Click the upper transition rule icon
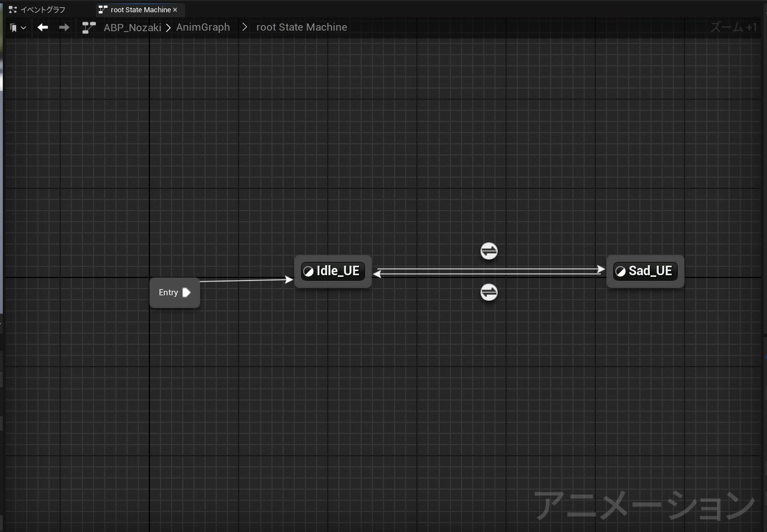The width and height of the screenshot is (767, 532). click(489, 251)
